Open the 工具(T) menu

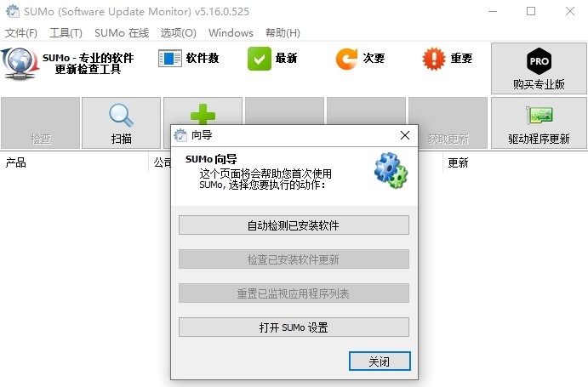click(x=66, y=33)
